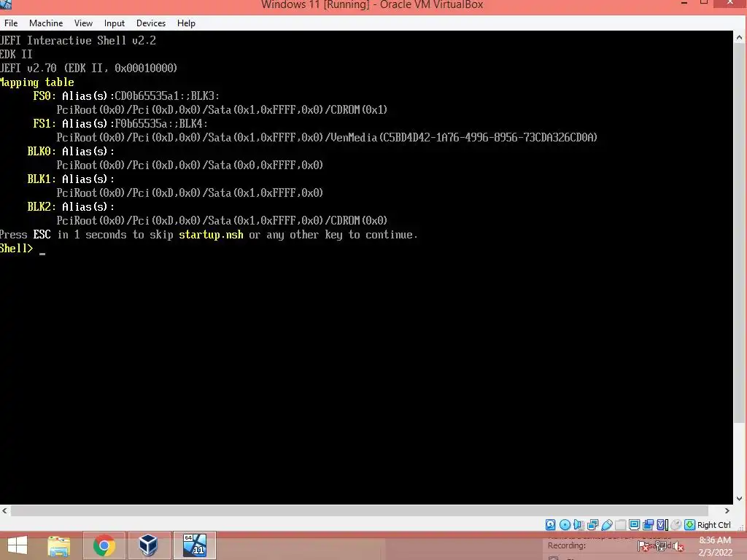This screenshot has width=747, height=560.
Task: Launch Google Chrome from the taskbar
Action: 104,545
